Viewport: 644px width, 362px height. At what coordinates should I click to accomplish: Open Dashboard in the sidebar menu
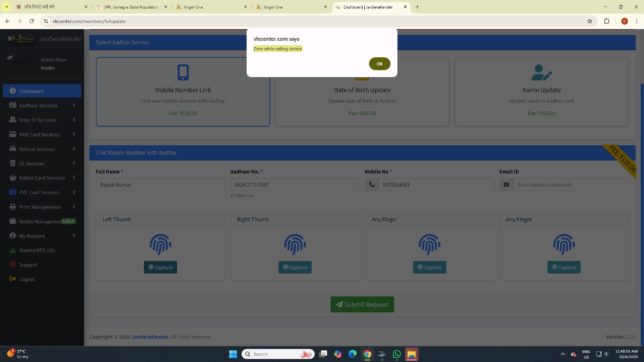click(31, 91)
